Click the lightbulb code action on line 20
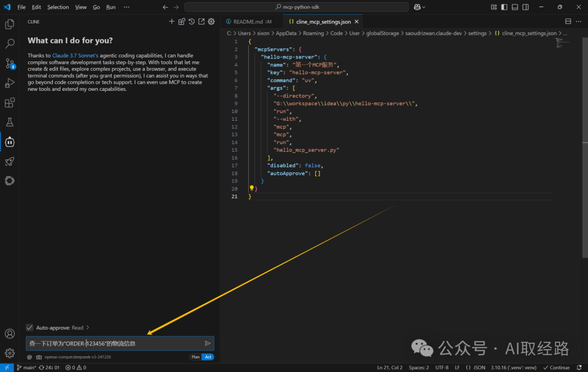The image size is (588, 372). (252, 188)
